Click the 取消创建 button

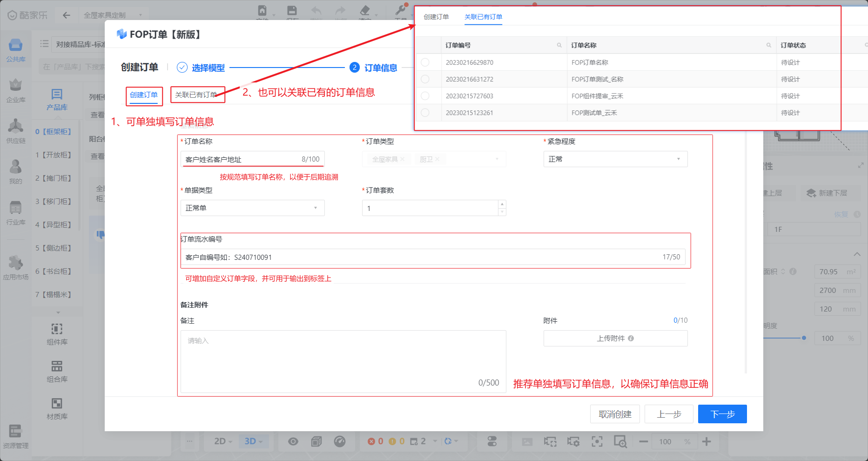tap(614, 414)
